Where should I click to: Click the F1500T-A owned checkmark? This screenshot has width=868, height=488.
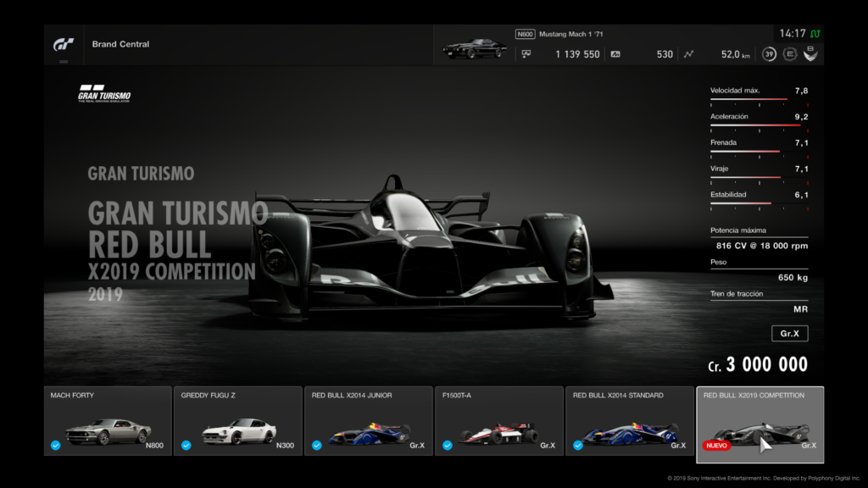(447, 445)
